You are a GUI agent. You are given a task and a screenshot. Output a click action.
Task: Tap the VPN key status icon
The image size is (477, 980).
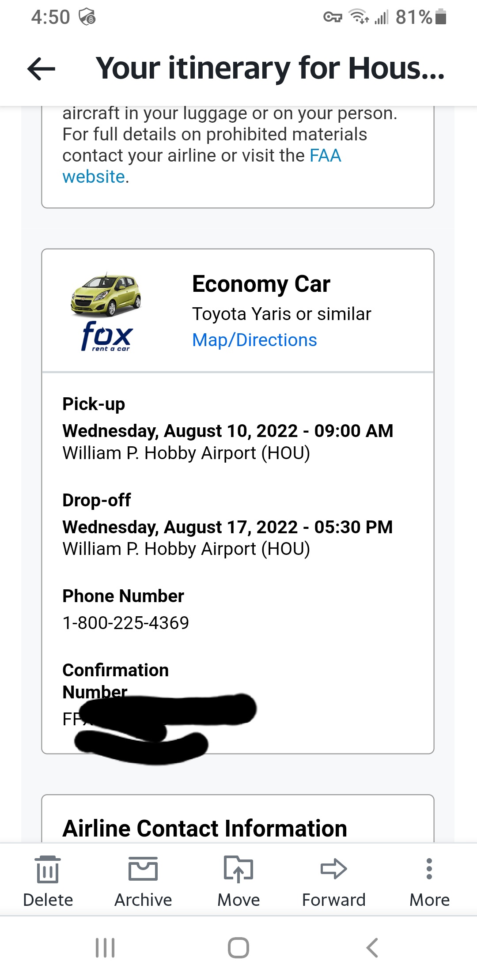pos(333,17)
